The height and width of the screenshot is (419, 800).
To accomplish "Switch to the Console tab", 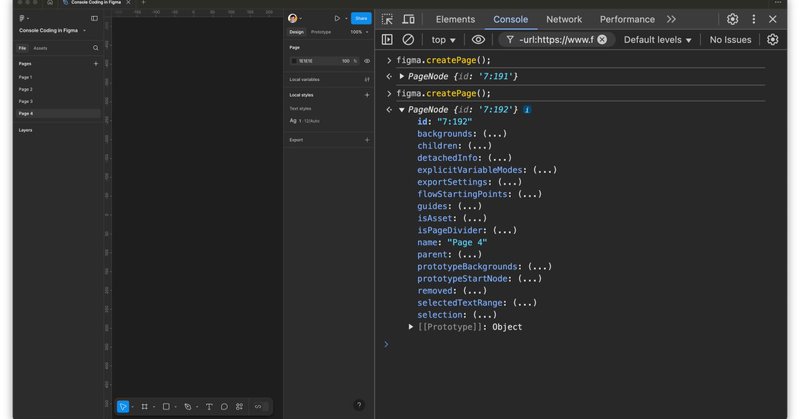I will point(510,19).
